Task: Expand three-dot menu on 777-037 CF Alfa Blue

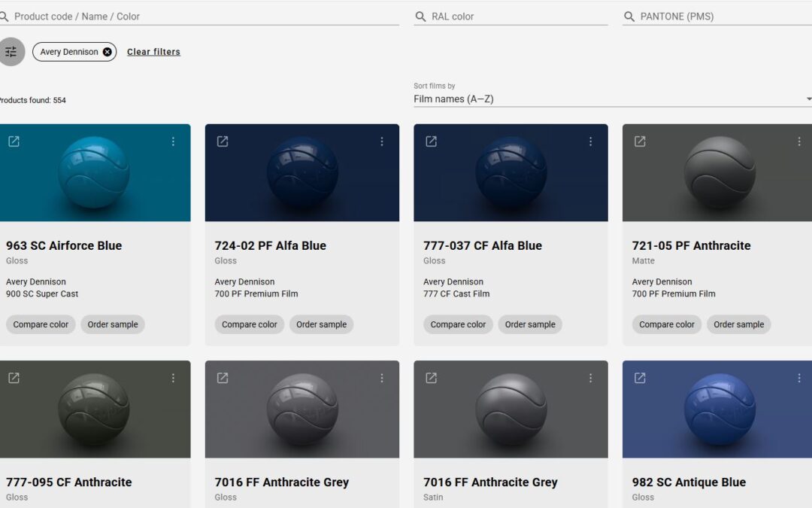Action: coord(590,141)
